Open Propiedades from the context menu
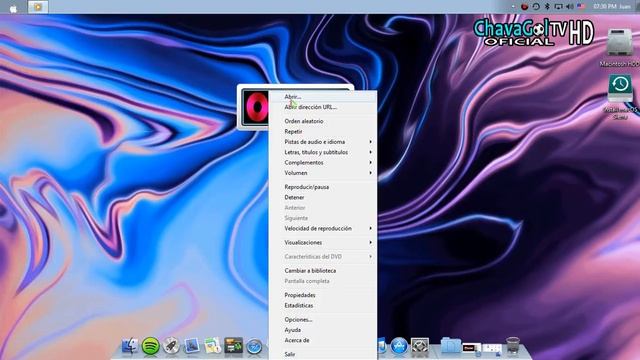 323,295
